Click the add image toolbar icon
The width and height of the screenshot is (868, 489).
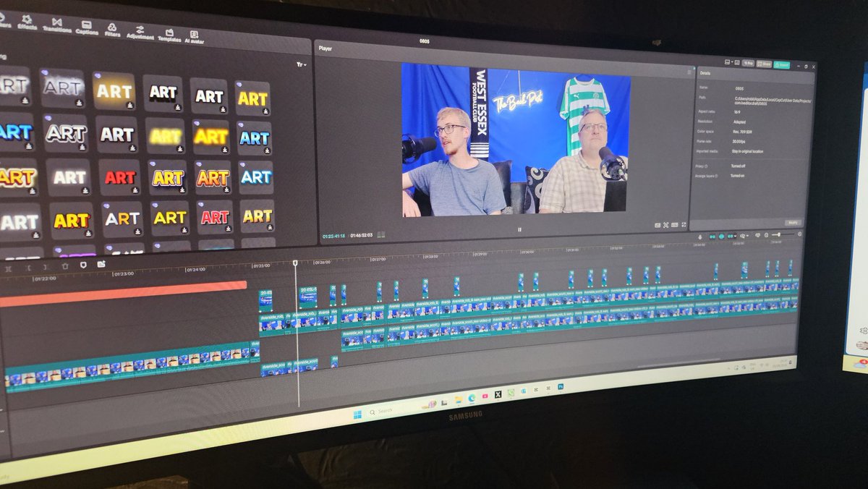tap(101, 264)
